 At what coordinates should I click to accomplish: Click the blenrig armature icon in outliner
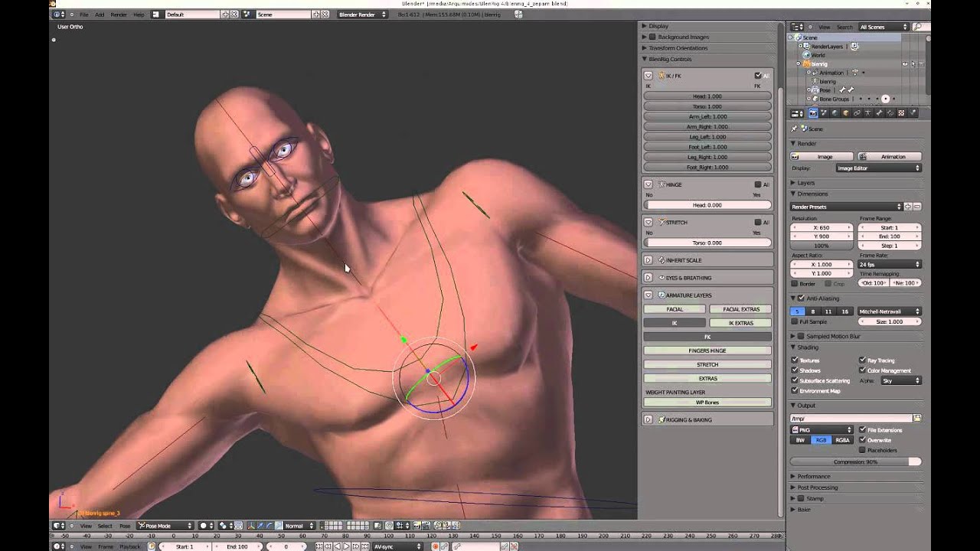coord(806,64)
